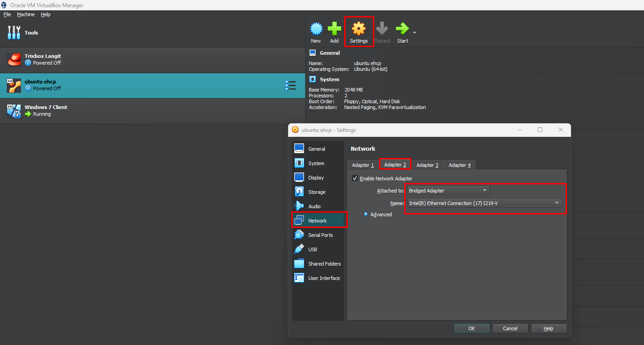This screenshot has width=644, height=345.
Task: Maximize the ubuntu ehcp Settings dialog
Action: [540, 130]
